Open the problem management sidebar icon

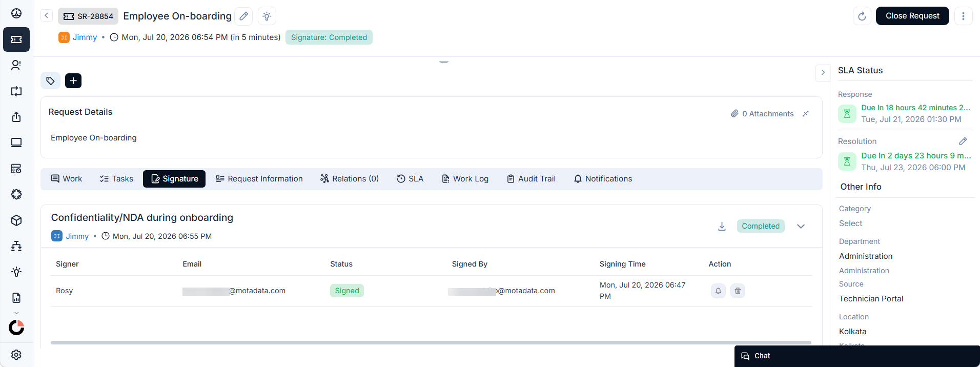(x=16, y=65)
